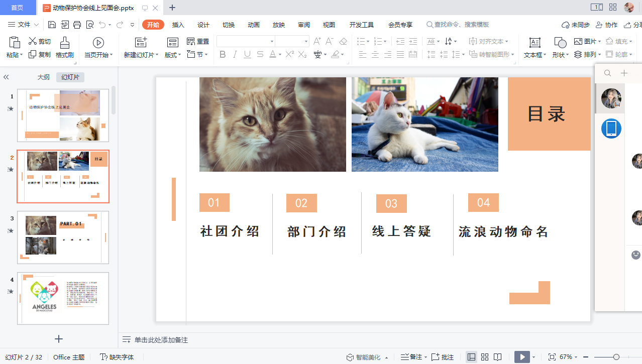Screen dimensions: 642x364
Task: Switch to slide sorter view
Action: click(x=485, y=357)
